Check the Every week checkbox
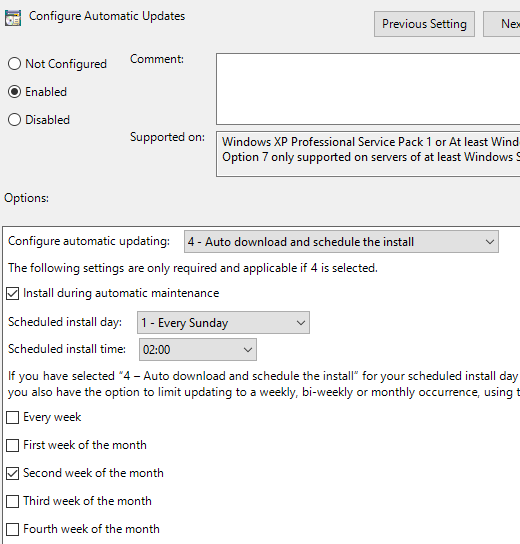 (12, 417)
